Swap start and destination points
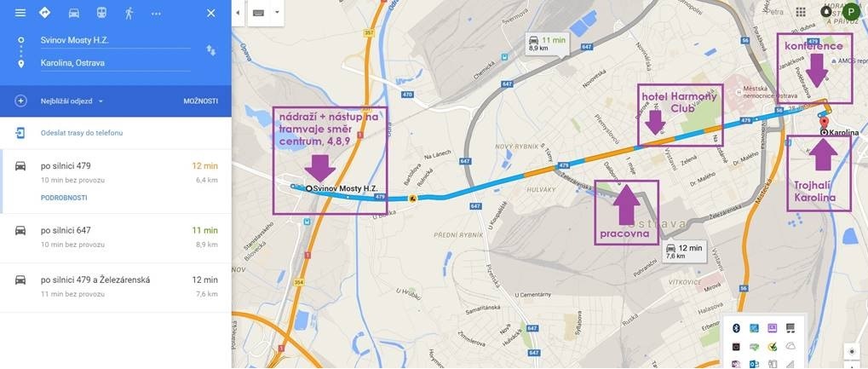868x369 pixels. pos(211,50)
